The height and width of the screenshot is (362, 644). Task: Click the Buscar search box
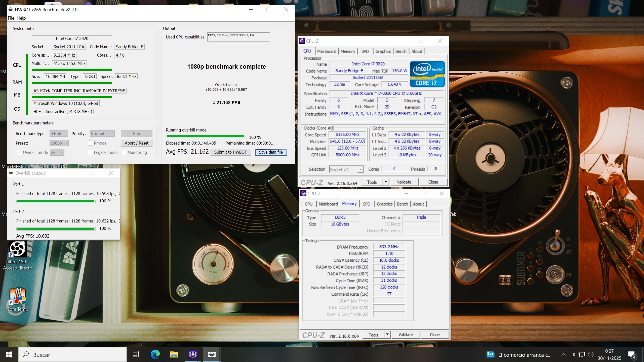pyautogui.click(x=73, y=355)
